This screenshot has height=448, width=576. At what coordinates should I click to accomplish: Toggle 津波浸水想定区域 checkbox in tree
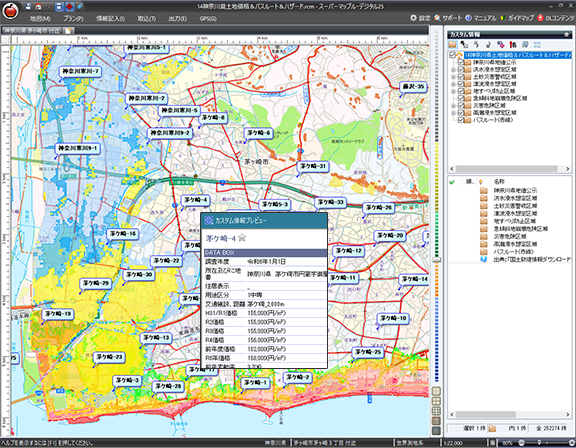click(x=461, y=84)
